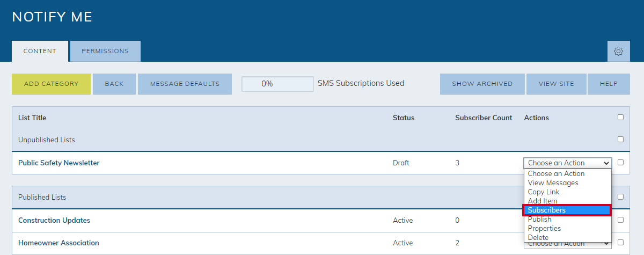
Task: Check the Homeowner Association row checkbox
Action: click(620, 242)
